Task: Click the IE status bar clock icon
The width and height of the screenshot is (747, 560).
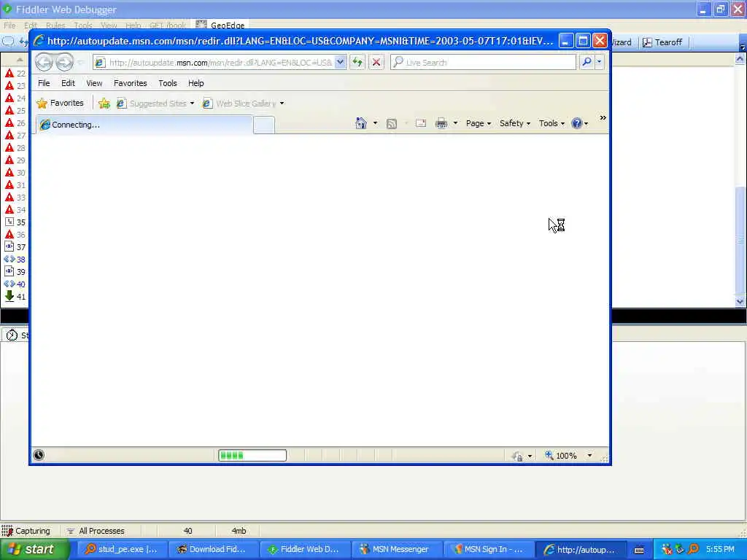Action: point(39,455)
